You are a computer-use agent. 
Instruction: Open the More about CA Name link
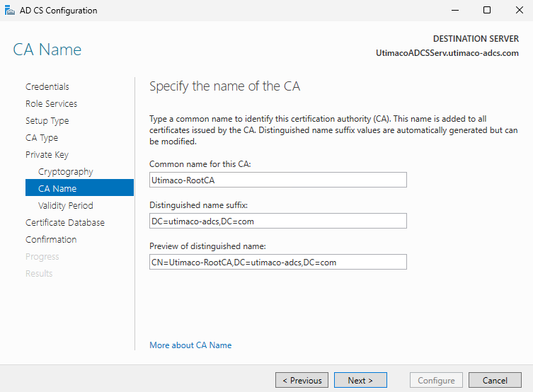[x=190, y=345]
